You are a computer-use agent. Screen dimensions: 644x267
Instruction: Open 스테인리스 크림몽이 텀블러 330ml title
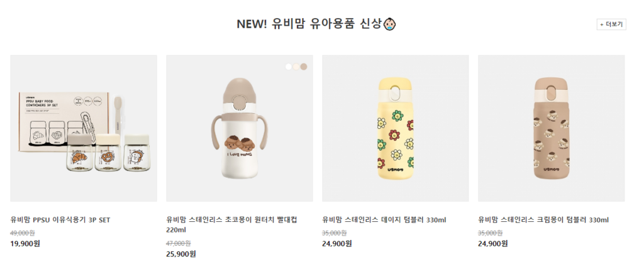[x=543, y=220]
